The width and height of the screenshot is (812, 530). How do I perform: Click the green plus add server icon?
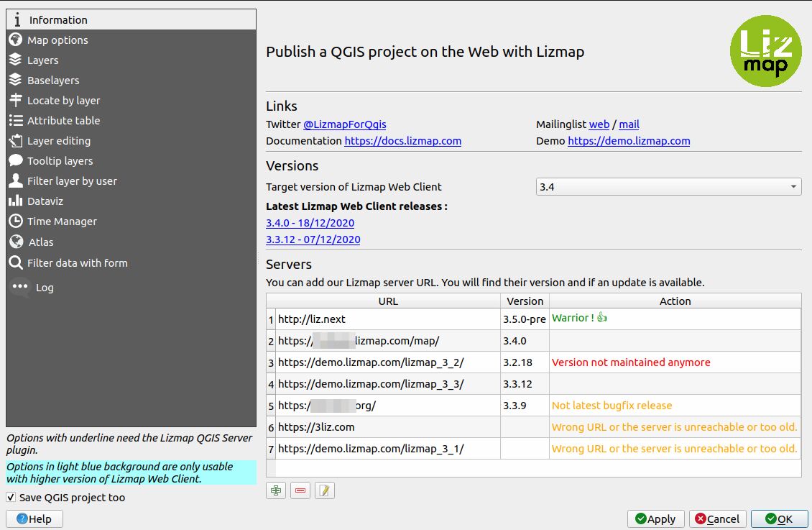[x=276, y=490]
